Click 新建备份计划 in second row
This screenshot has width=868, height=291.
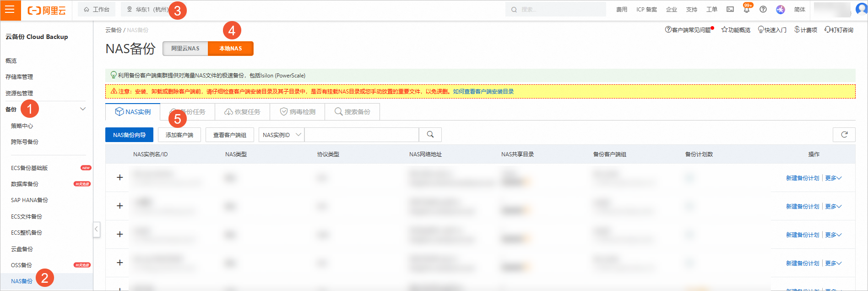point(803,206)
